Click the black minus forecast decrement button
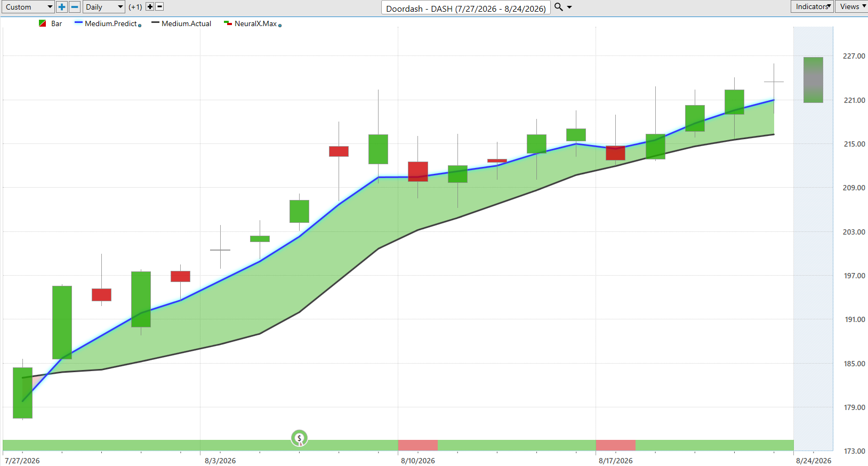Image resolution: width=868 pixels, height=466 pixels. point(159,7)
